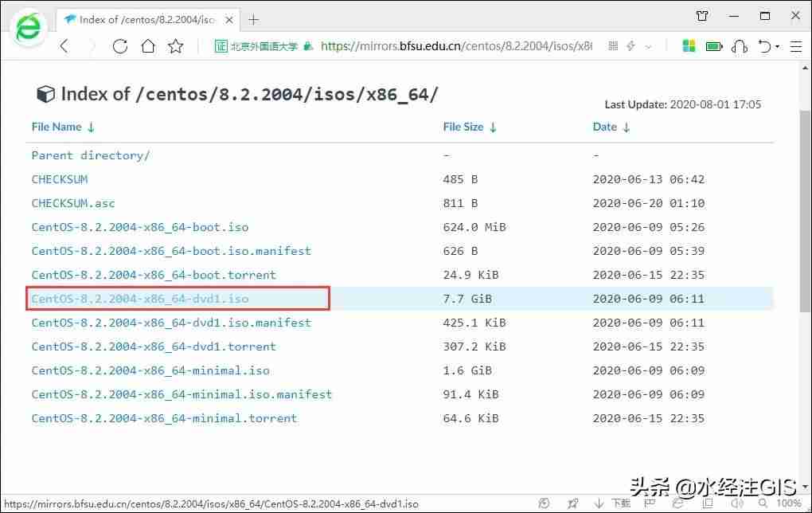Click the 7.7 GiB file size cell
Image resolution: width=812 pixels, height=513 pixels.
pyautogui.click(x=467, y=299)
